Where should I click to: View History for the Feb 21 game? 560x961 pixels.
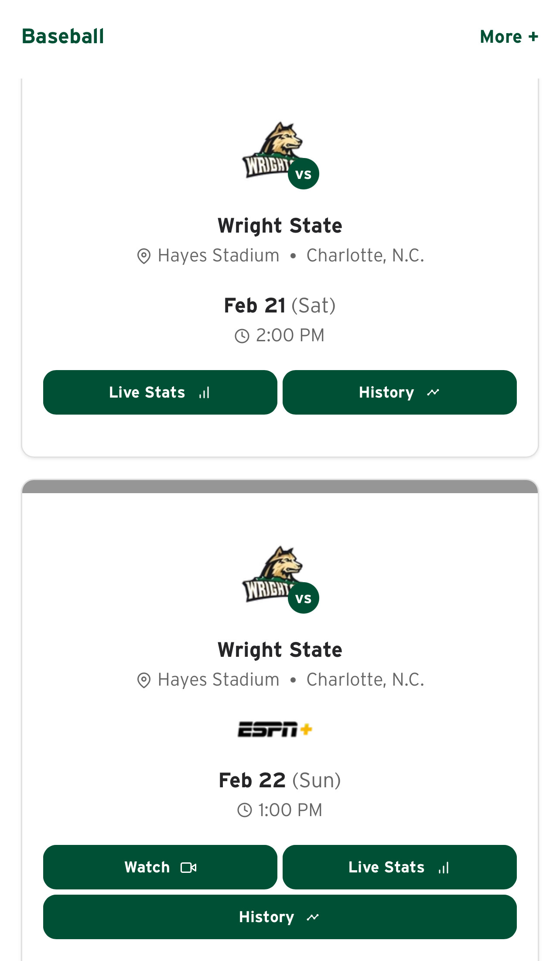(400, 392)
